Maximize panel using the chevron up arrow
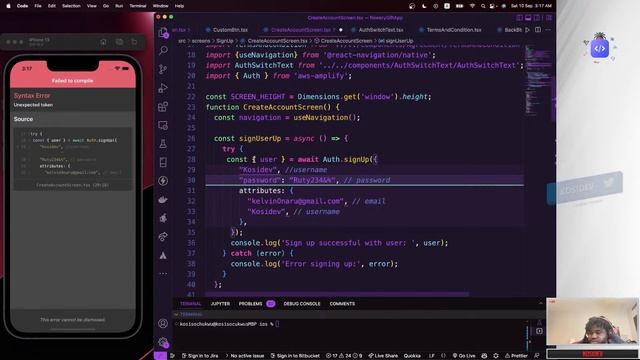Image resolution: width=640 pixels, height=360 pixels. [540, 304]
